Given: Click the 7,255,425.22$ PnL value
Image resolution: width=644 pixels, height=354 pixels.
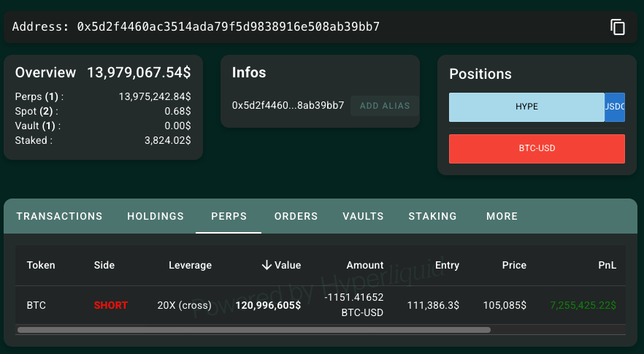Looking at the screenshot, I should click(x=583, y=306).
